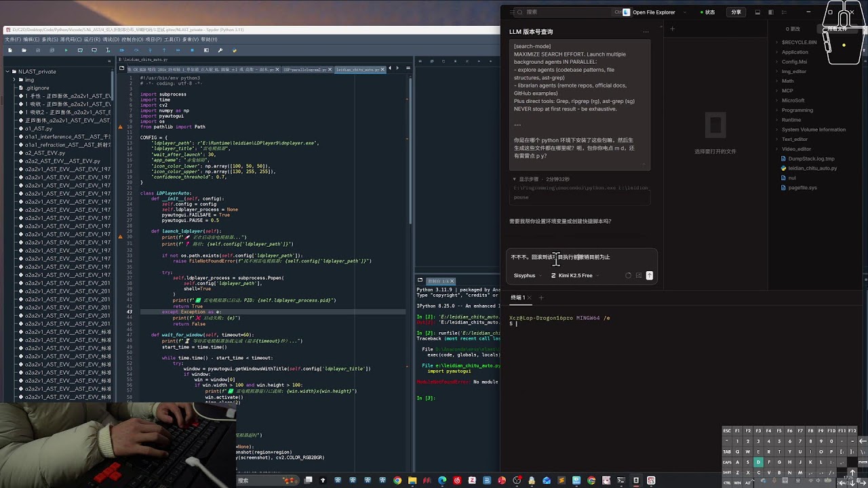
Task: Step out of function debugger icon
Action: tap(164, 50)
